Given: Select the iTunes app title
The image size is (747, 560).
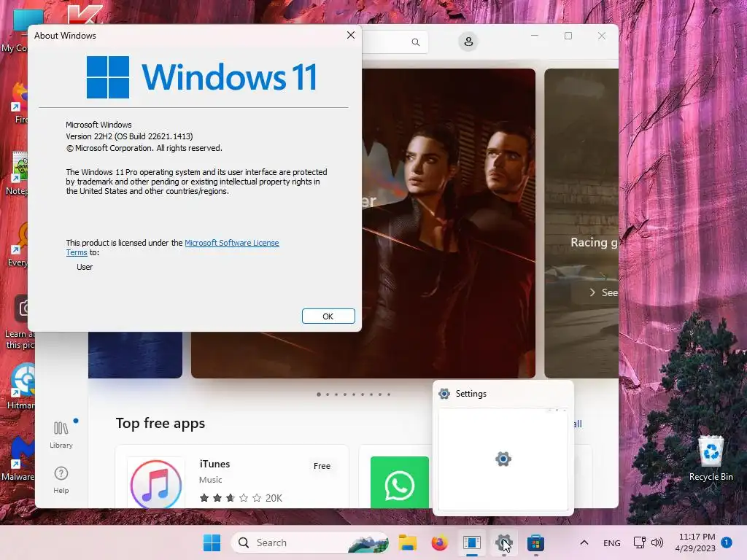Looking at the screenshot, I should click(x=214, y=464).
